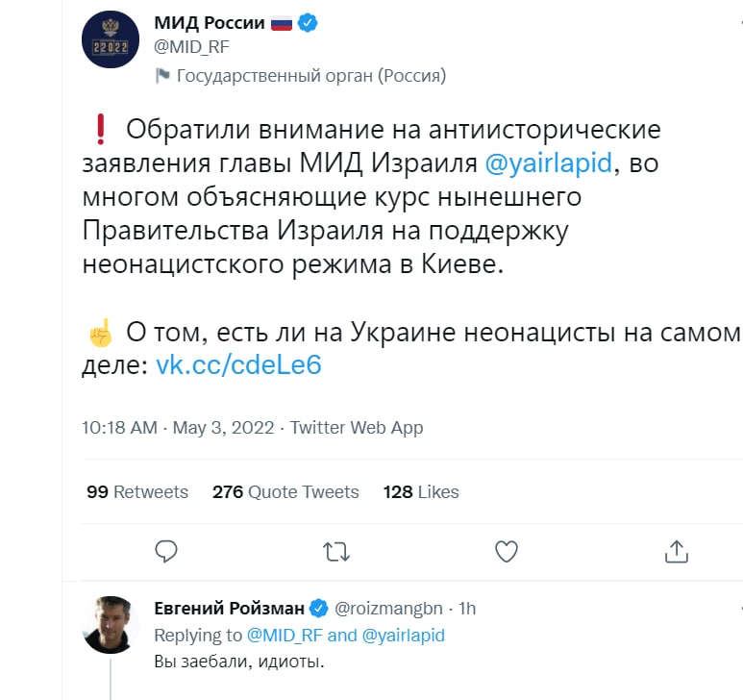Open the vk.cc/cdeLe6 link
The height and width of the screenshot is (700, 743).
click(238, 366)
